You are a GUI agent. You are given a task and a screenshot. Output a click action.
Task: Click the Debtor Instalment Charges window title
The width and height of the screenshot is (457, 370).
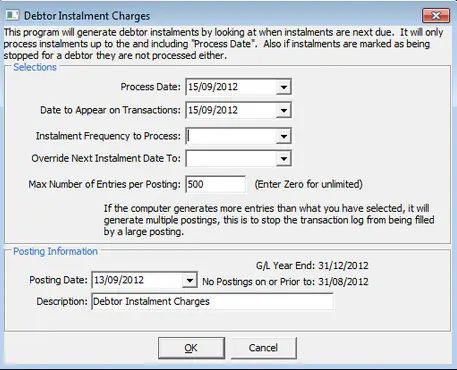(x=87, y=16)
